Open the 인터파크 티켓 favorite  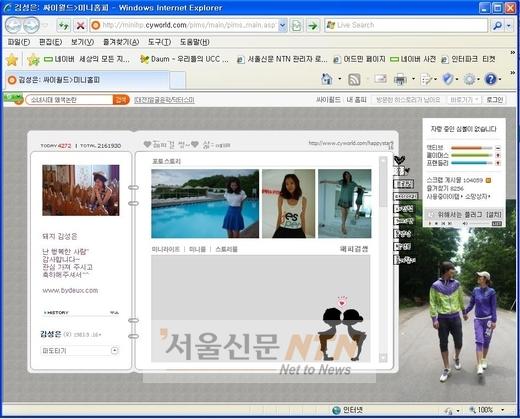tap(468, 59)
